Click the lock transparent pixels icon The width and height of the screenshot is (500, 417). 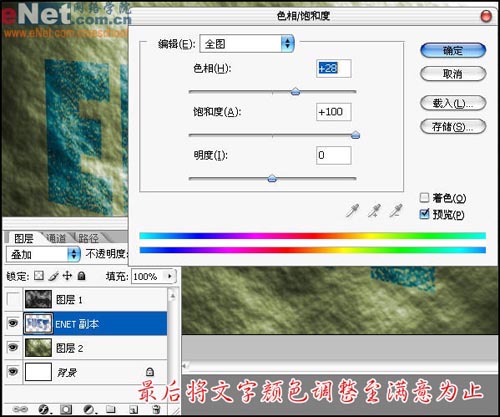pos(39,276)
